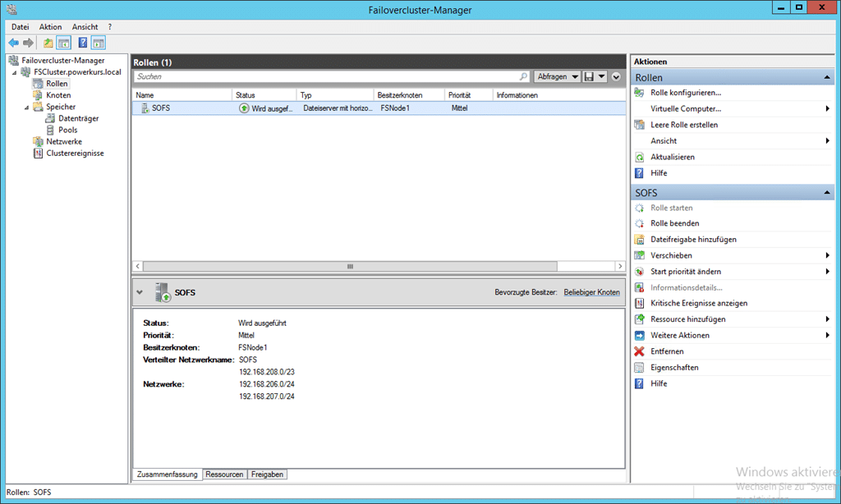Image resolution: width=841 pixels, height=504 pixels.
Task: Select the Zusammenfassung tab
Action: click(x=168, y=474)
